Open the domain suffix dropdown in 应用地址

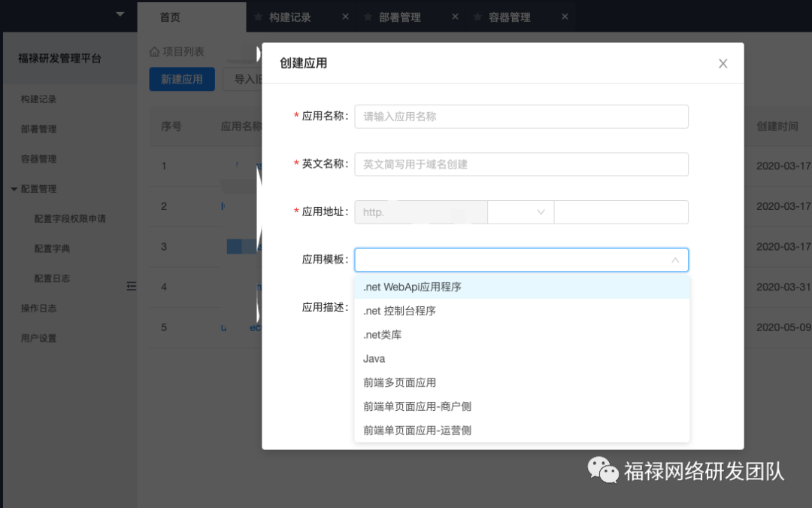click(520, 212)
